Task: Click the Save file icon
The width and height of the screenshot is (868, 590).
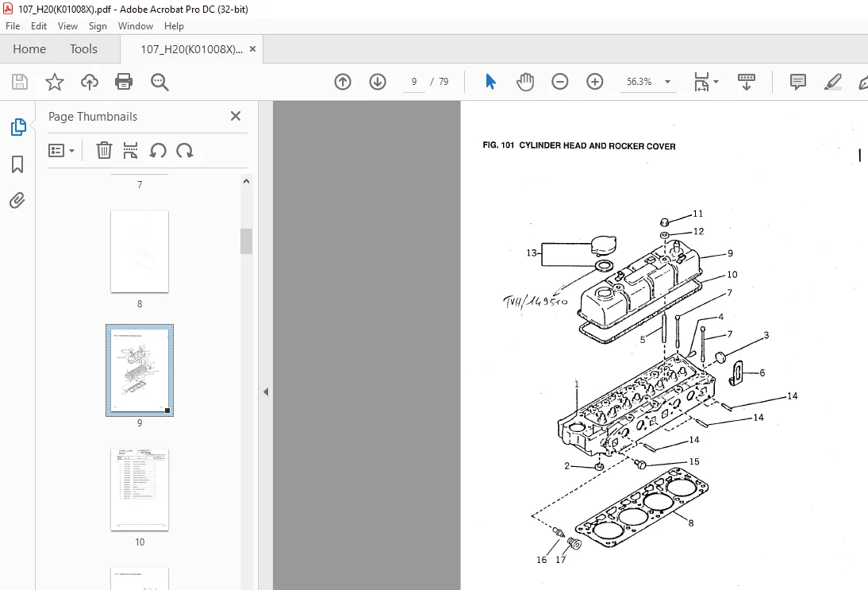Action: pos(20,82)
